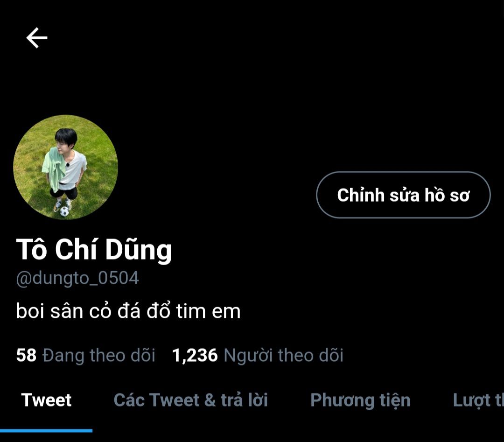The image size is (504, 442).
Task: Open the Đang theo dõi list label
Action: click(x=98, y=355)
